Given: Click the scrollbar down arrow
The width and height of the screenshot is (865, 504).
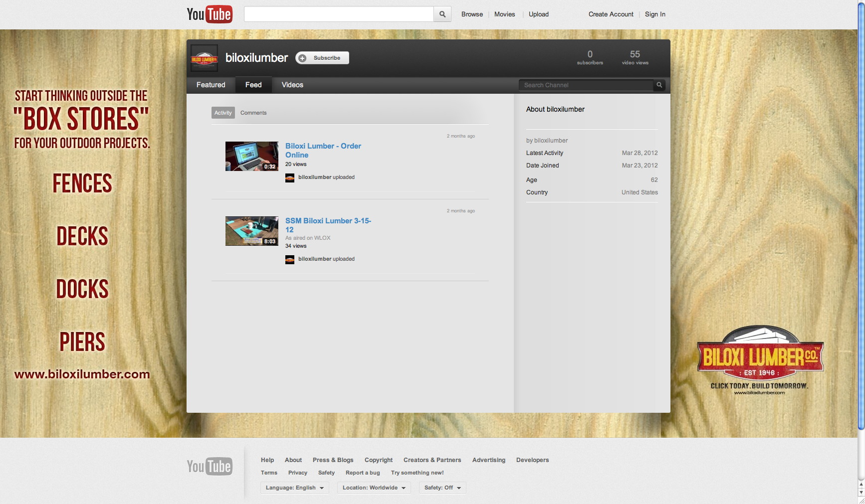Looking at the screenshot, I should (x=861, y=493).
